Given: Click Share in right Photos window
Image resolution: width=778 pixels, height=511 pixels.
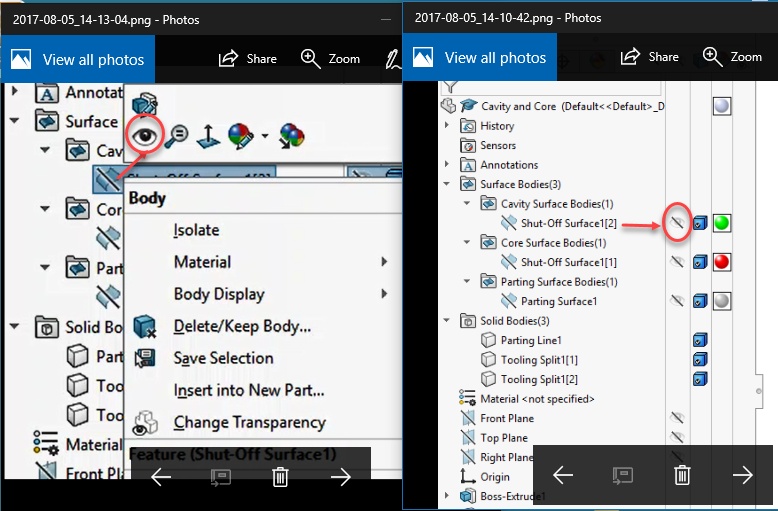Looking at the screenshot, I should click(x=649, y=57).
